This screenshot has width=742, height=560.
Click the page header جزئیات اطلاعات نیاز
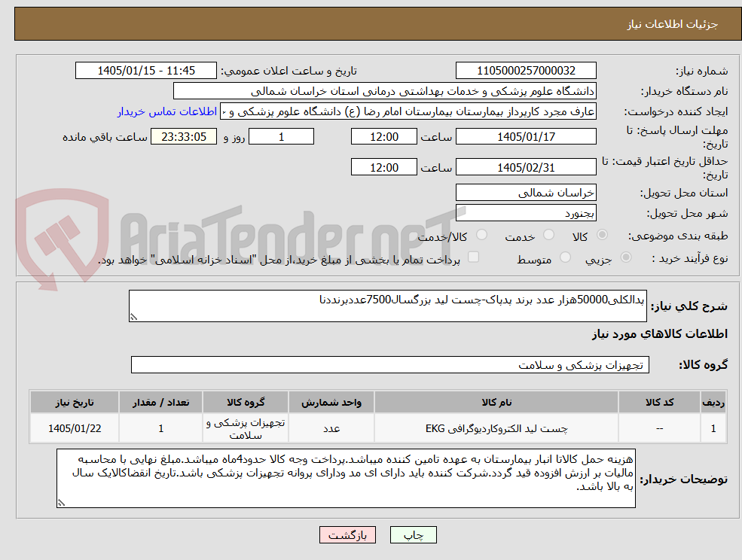tap(673, 24)
